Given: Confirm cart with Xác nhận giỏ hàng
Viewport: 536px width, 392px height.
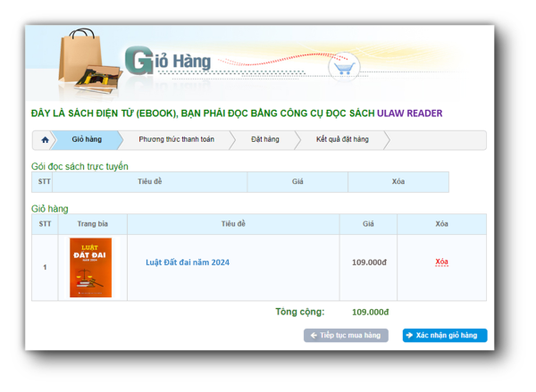Looking at the screenshot, I should [x=445, y=335].
